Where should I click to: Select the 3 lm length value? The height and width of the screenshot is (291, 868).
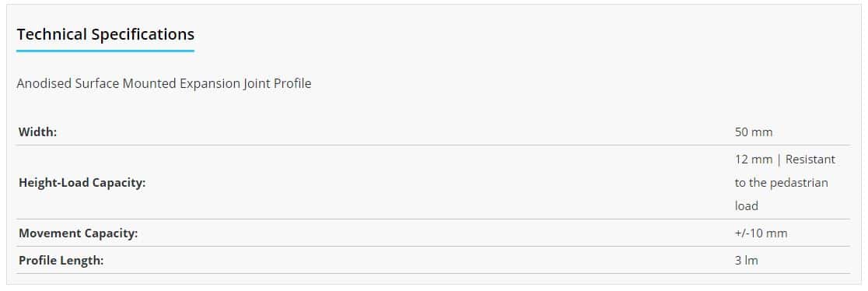(x=746, y=261)
